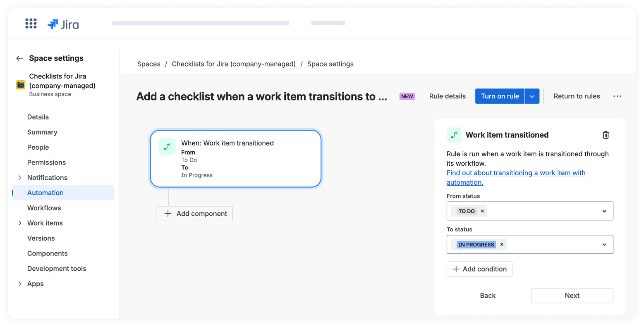Image resolution: width=644 pixels, height=327 pixels.
Task: Remove the TO DO status chip
Action: point(482,211)
